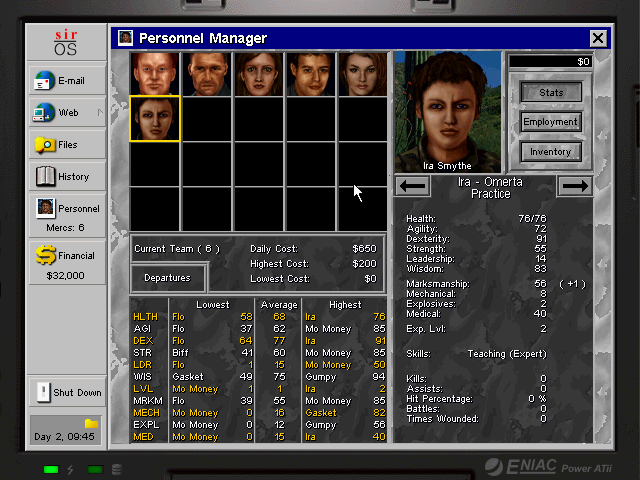Screen dimensions: 640x480
Task: Select the fourth merc portrait, dark-haired man
Action: pyautogui.click(x=311, y=74)
